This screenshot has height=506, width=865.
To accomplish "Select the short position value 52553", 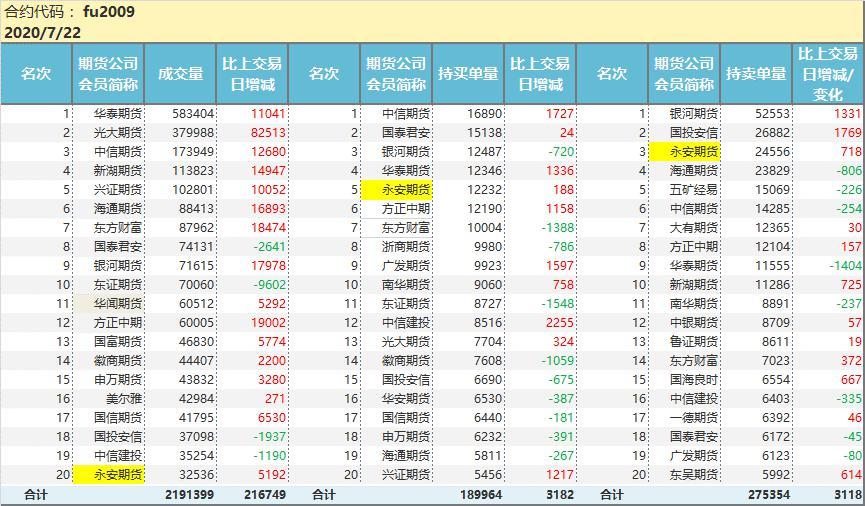I will pos(773,114).
